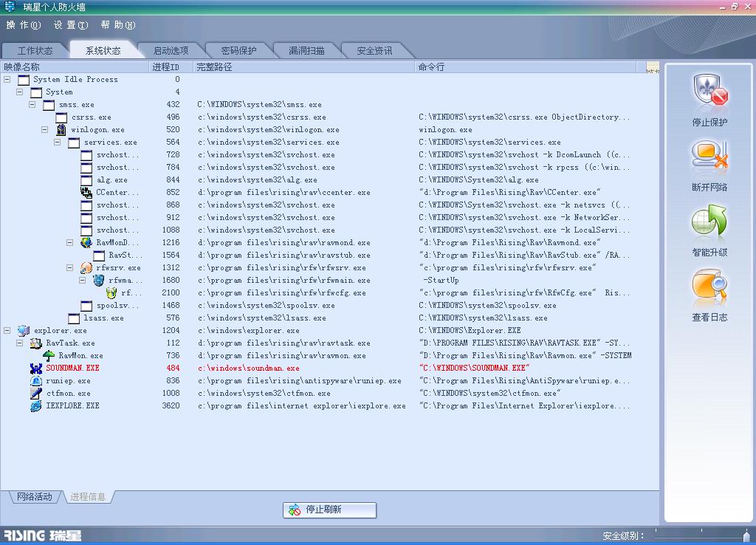Switch to the 启动选项 tab

click(x=171, y=51)
